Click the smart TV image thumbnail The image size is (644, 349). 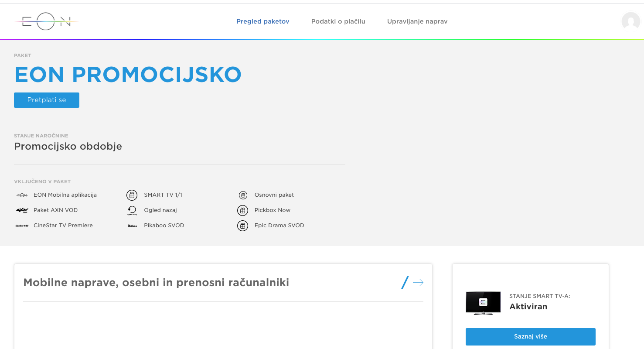483,303
